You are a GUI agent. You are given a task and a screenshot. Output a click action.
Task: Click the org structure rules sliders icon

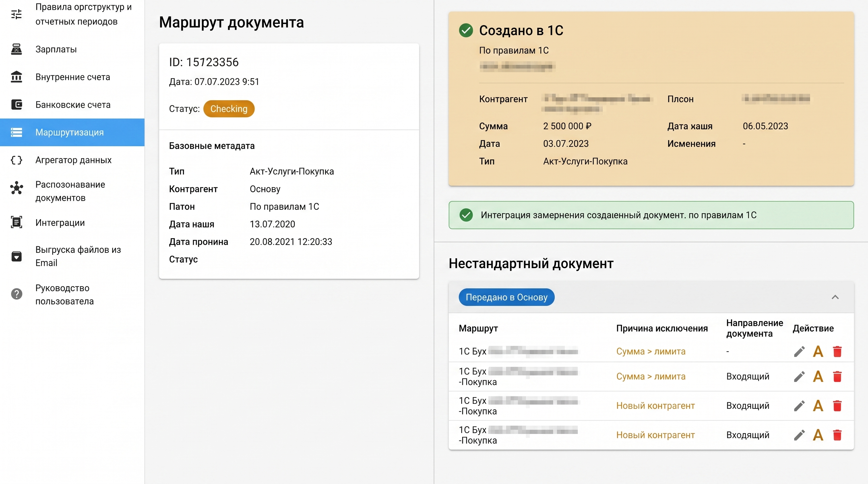(16, 14)
